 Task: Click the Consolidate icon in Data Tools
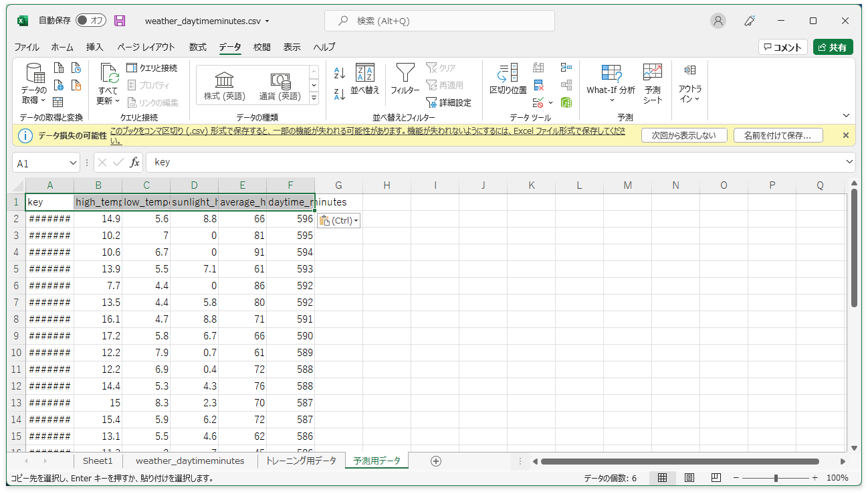click(566, 68)
